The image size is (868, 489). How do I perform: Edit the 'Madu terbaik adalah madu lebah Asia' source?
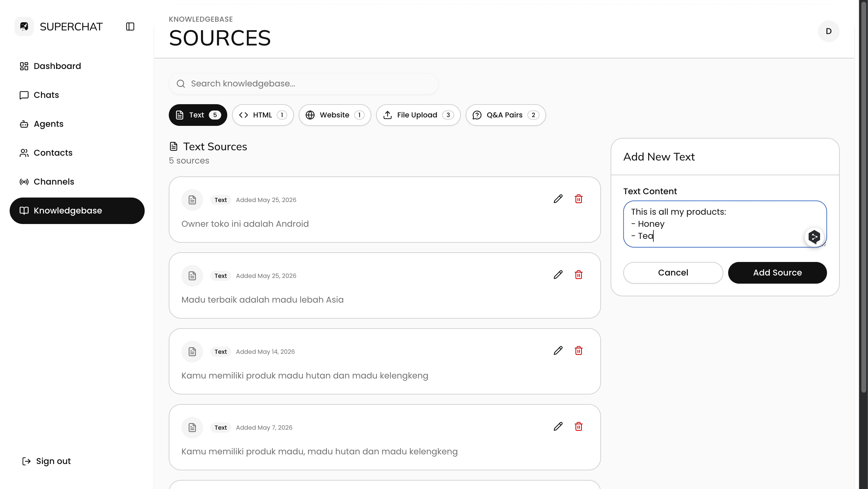coord(558,275)
